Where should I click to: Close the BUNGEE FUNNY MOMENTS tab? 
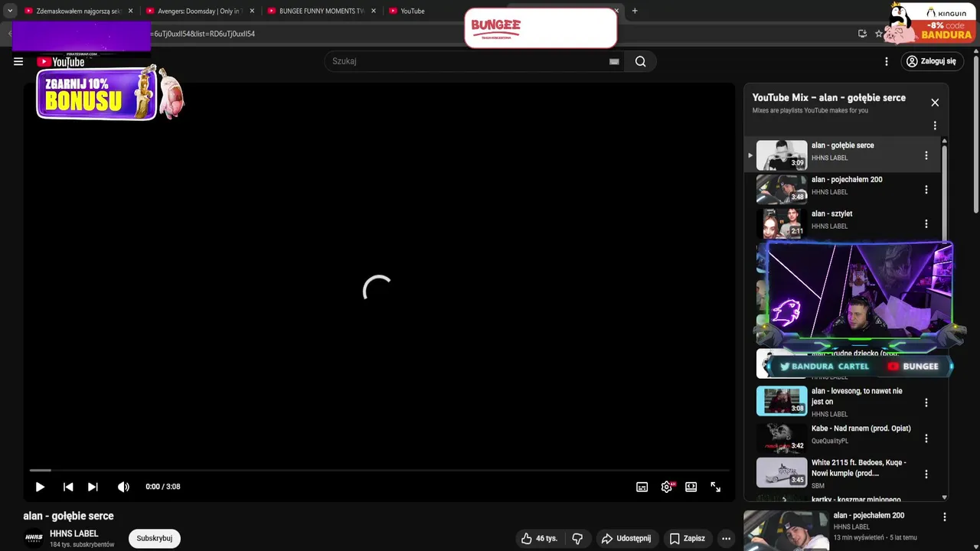374,11
